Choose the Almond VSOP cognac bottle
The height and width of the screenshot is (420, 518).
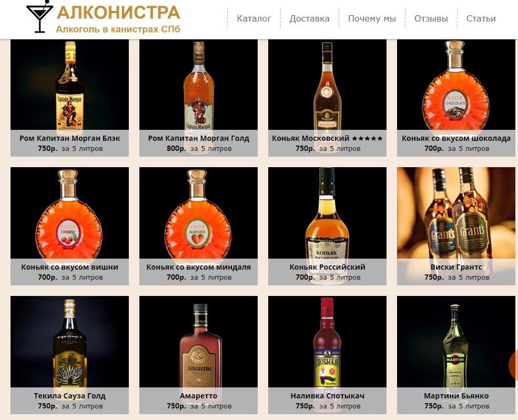tap(198, 214)
